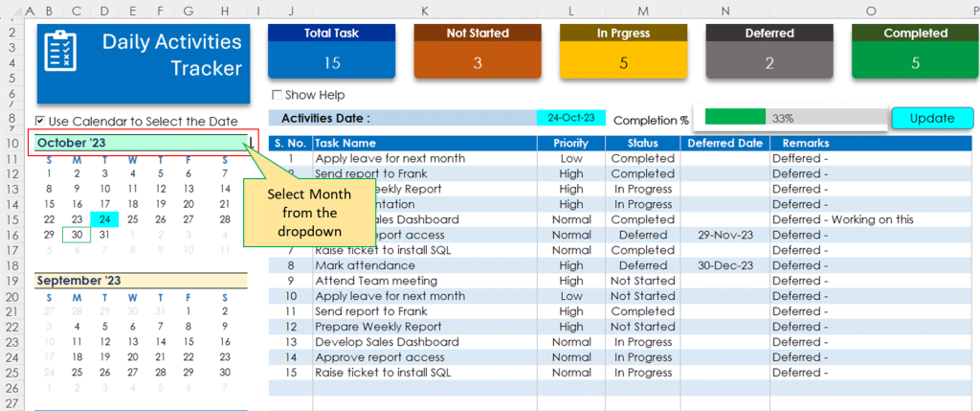Uncheck Use Calendar to Select the Date

[x=40, y=122]
